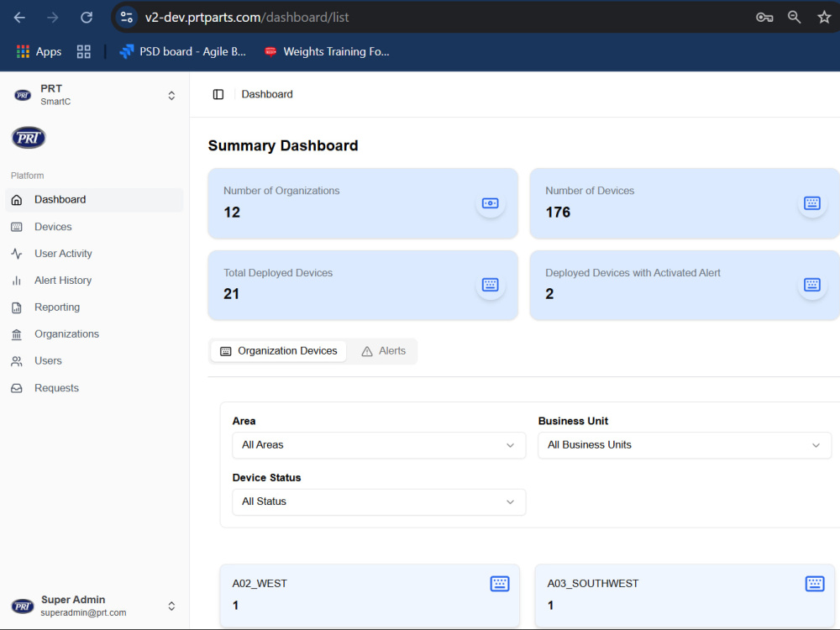Expand the PRT SmartC organization switcher
Image resolution: width=840 pixels, height=630 pixels.
pyautogui.click(x=171, y=96)
